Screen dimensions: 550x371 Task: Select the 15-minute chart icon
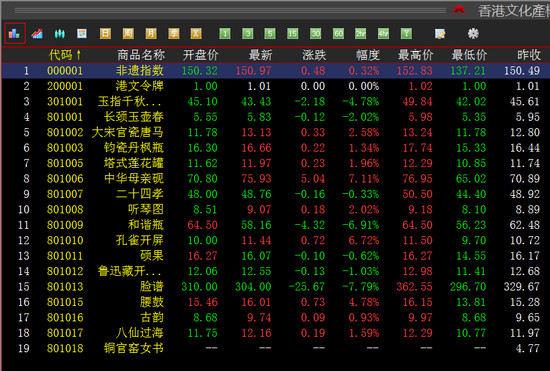tap(293, 33)
